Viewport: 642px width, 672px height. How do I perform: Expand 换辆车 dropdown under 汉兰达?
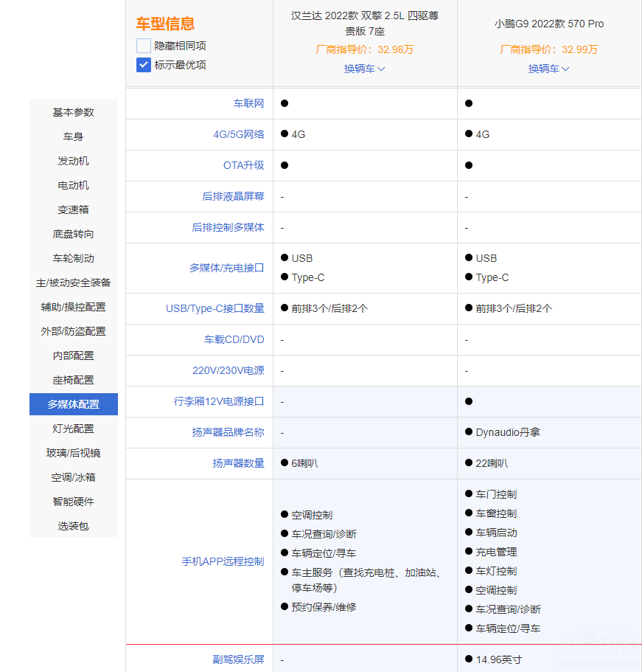coord(364,69)
